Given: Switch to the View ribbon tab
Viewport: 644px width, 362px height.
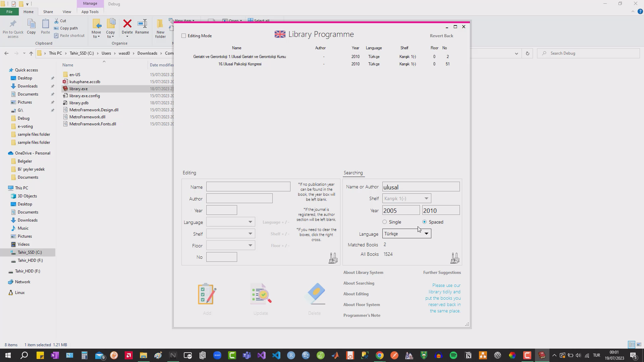Looking at the screenshot, I should [x=67, y=12].
